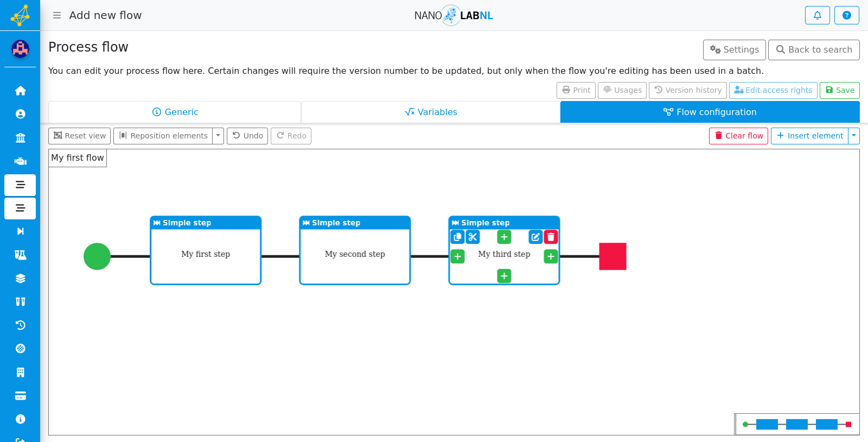Select the My second step box
868x442 pixels.
click(x=355, y=250)
